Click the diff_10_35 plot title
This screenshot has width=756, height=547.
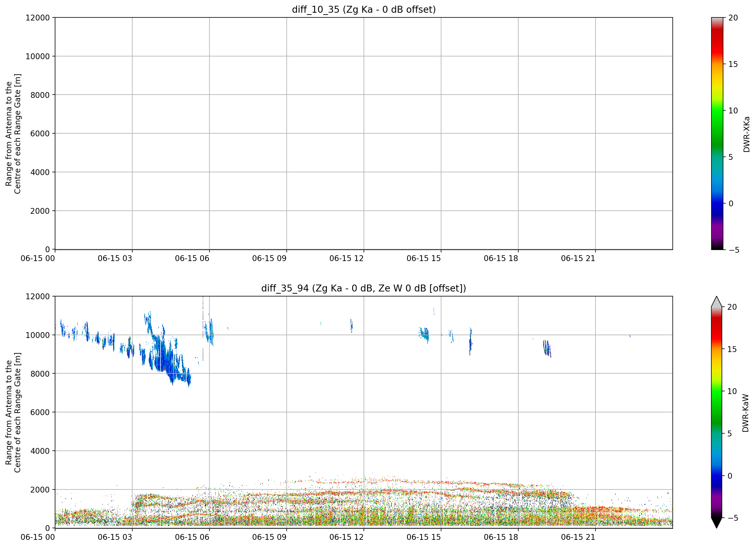pos(364,9)
